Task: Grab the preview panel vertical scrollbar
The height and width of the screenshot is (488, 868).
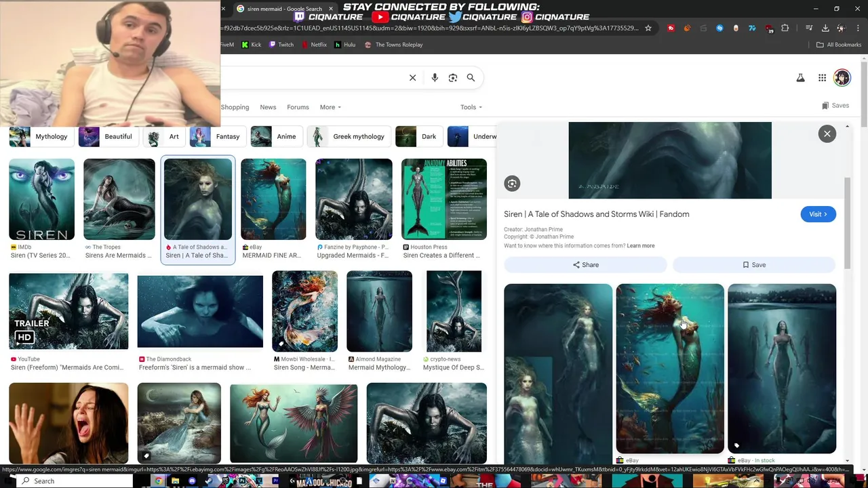Action: click(x=847, y=224)
